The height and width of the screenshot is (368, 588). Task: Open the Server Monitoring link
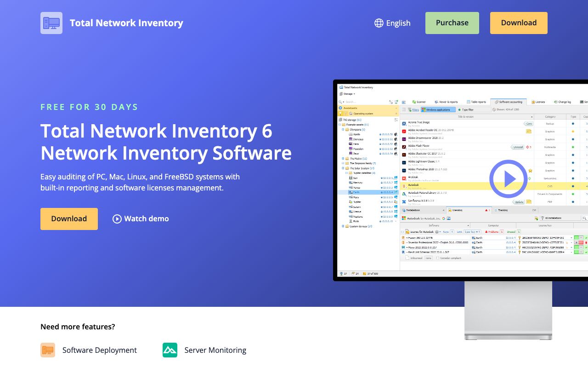(x=204, y=350)
